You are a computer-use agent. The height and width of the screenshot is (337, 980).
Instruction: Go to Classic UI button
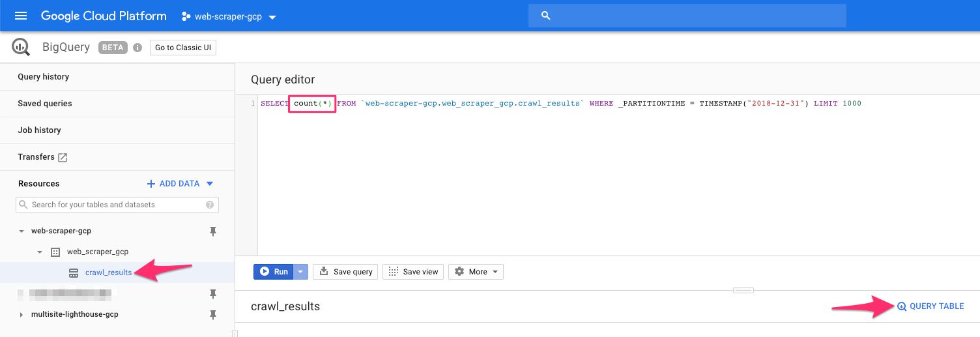(183, 48)
